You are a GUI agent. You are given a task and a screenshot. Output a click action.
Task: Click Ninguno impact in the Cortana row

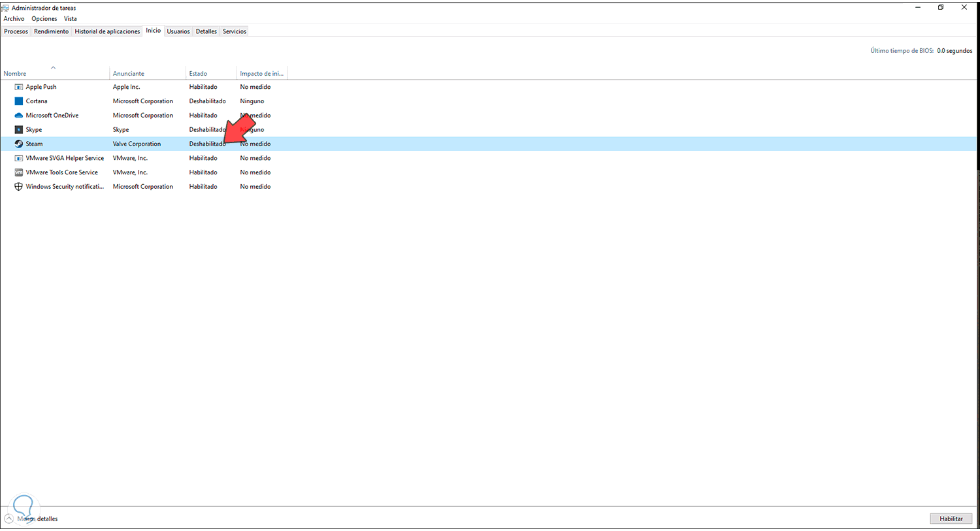252,101
